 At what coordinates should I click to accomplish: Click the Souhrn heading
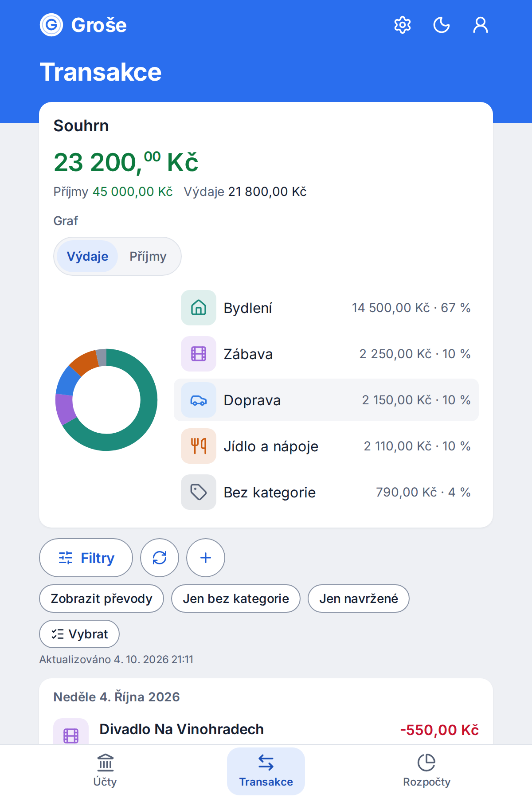click(x=81, y=126)
